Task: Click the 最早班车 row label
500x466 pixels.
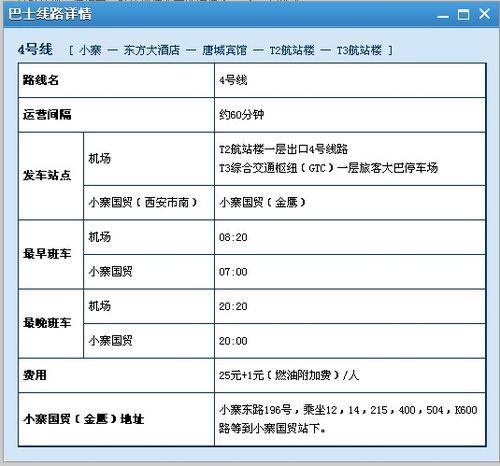Action: coord(47,254)
